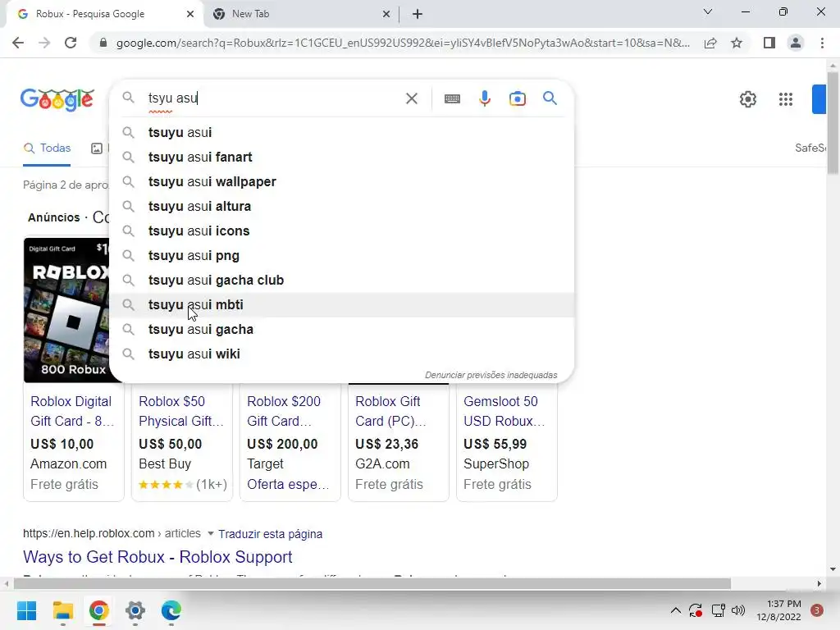840x630 pixels.
Task: Click the horizontal page scrollbar
Action: click(372, 583)
